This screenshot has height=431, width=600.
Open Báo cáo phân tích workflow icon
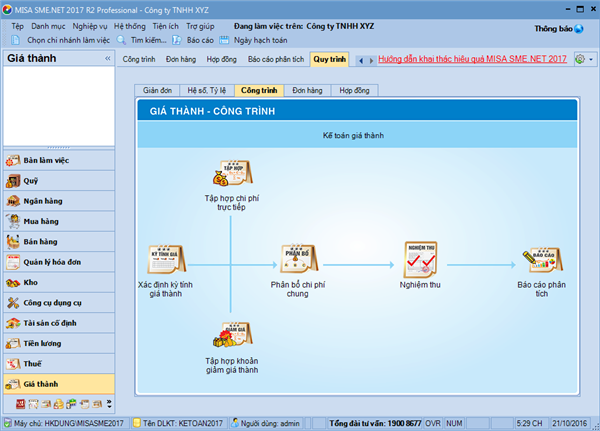pos(543,259)
